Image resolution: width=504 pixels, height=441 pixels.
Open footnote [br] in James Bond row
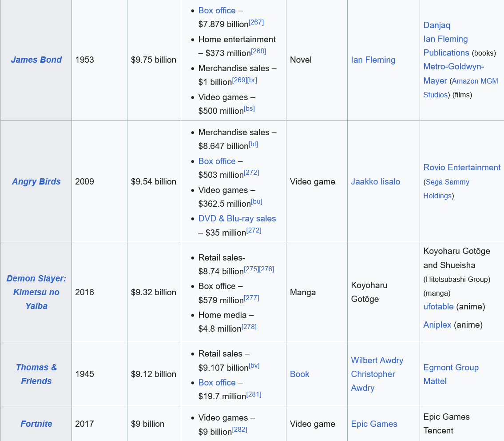click(x=252, y=80)
